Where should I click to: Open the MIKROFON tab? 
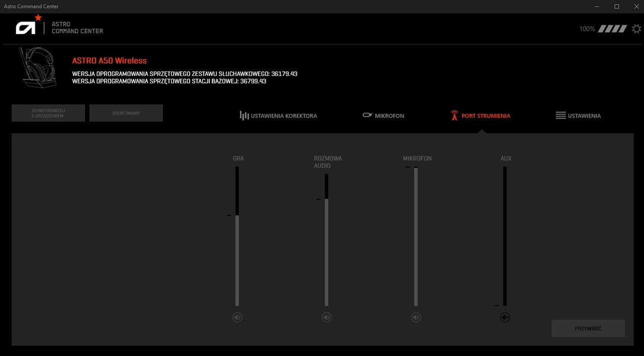(383, 116)
